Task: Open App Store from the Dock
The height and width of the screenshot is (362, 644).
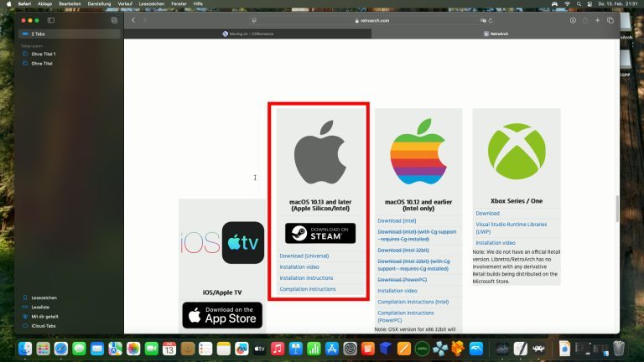Action: pos(332,349)
